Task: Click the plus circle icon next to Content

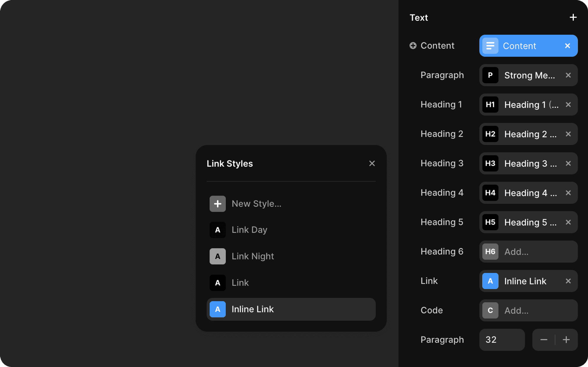Action: tap(413, 46)
